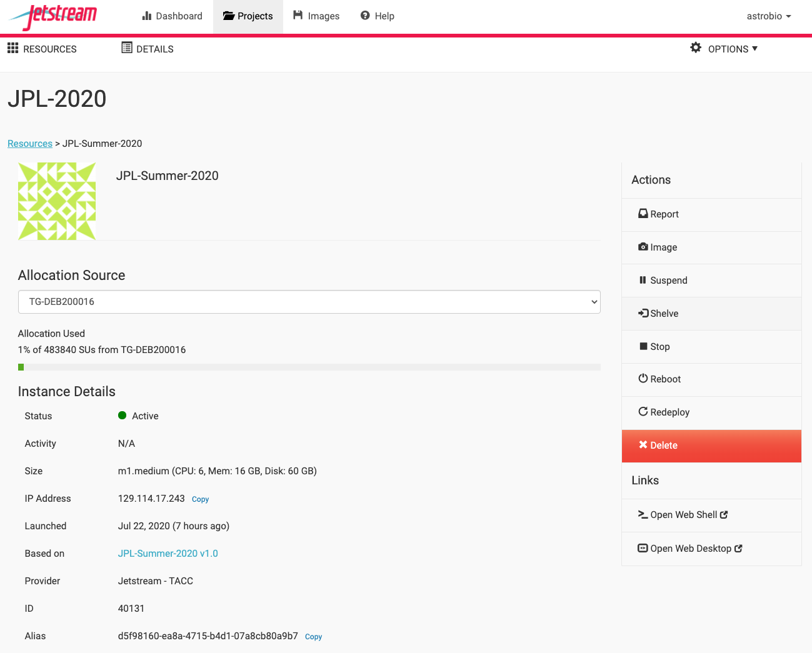Click the green JPL-Summer-2020 identicon image
This screenshot has height=653, width=812.
[57, 201]
